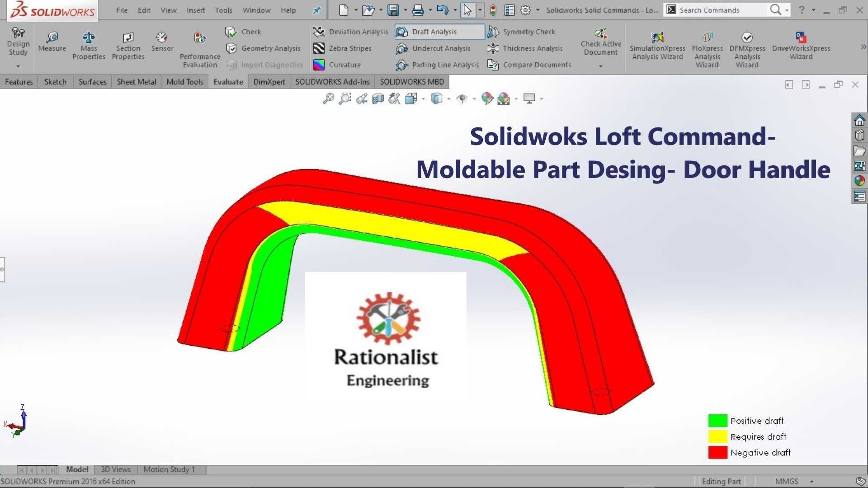The height and width of the screenshot is (488, 868).
Task: Open the File menu
Action: click(x=122, y=10)
